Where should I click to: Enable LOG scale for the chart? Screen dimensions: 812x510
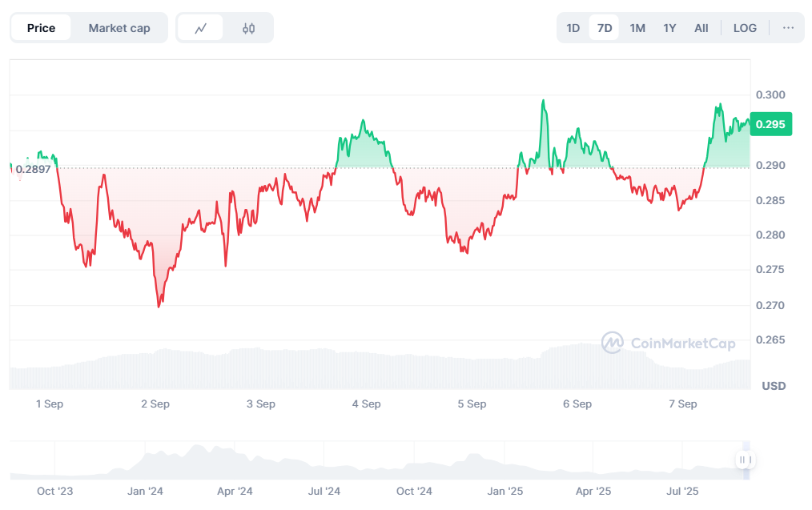[745, 27]
